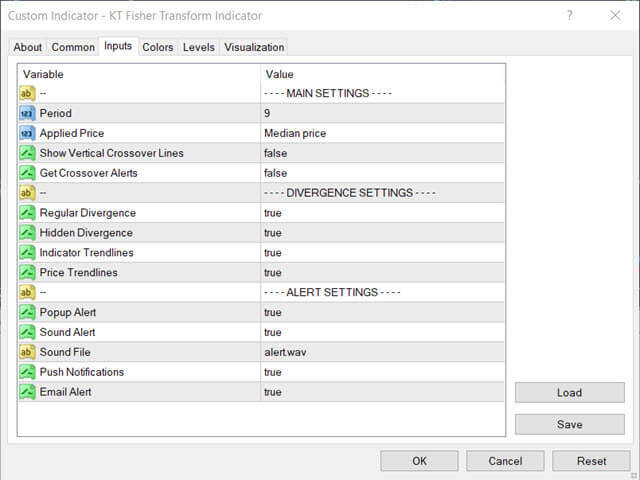Screen dimensions: 640x480
Task: Select the Push Notifications label
Action: (82, 372)
